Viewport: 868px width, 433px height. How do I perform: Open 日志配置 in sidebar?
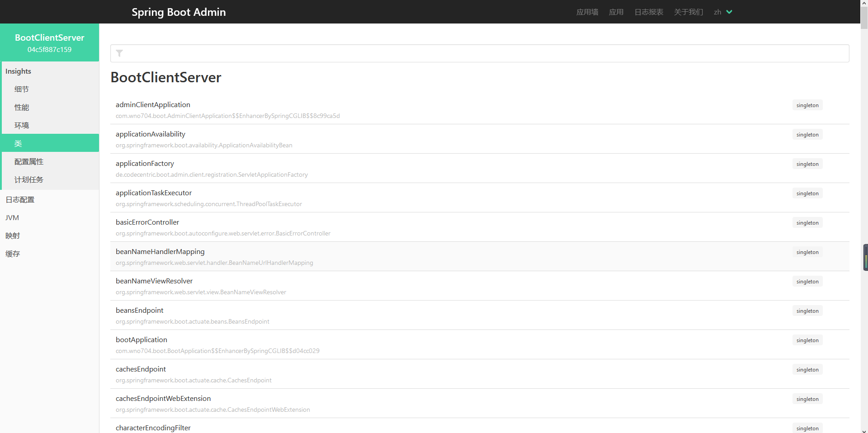pyautogui.click(x=20, y=200)
